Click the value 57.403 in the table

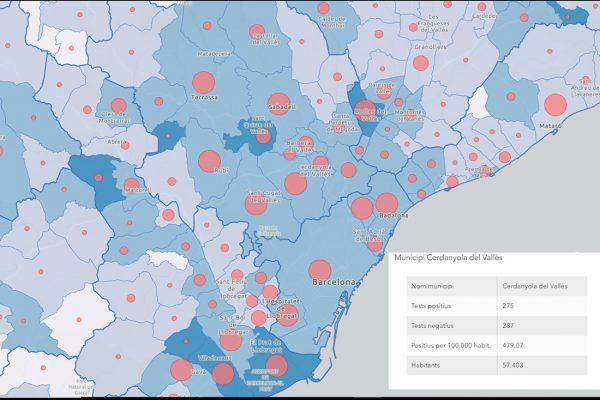tap(512, 365)
